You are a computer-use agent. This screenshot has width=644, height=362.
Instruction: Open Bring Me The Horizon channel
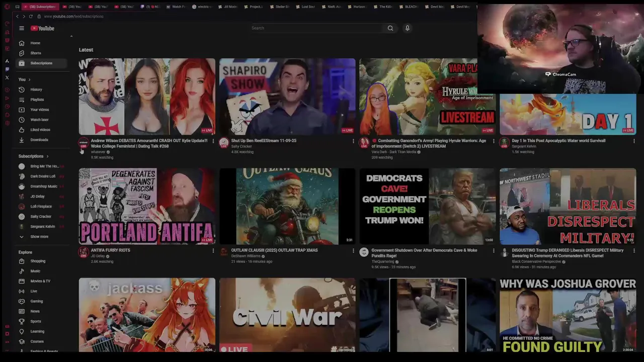point(42,166)
